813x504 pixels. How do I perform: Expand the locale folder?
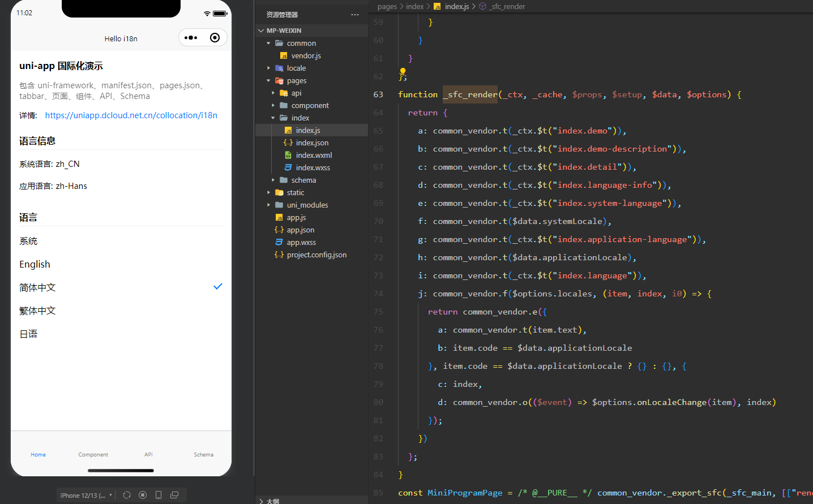tap(296, 68)
